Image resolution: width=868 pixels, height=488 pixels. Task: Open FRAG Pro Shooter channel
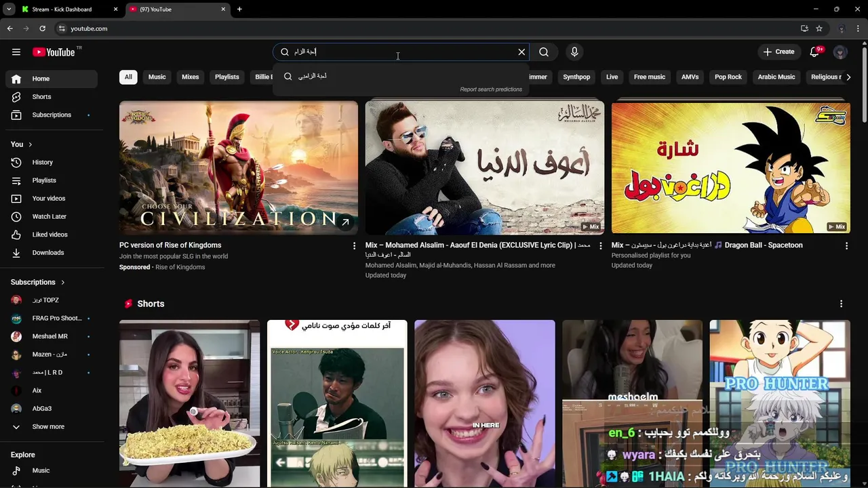click(52, 319)
